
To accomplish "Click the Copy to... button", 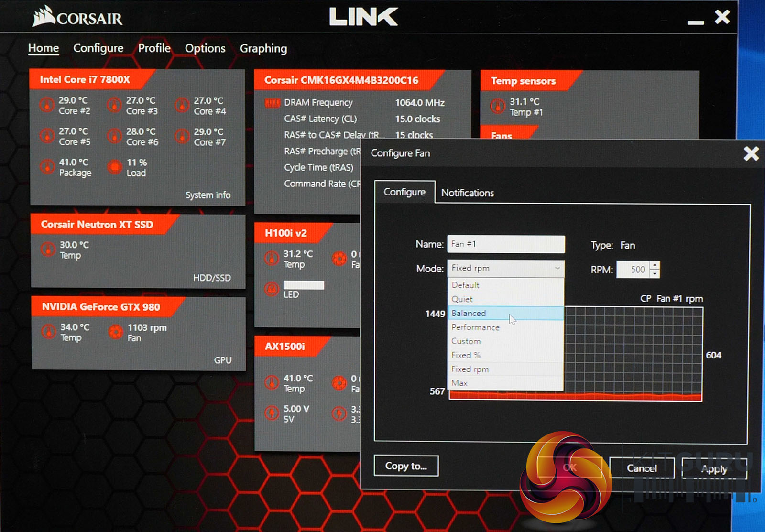I will click(x=406, y=466).
